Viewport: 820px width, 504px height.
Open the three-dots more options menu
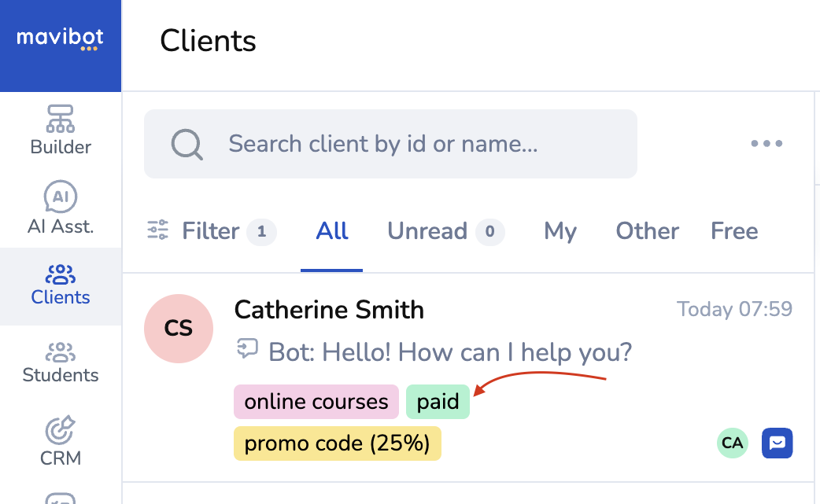coord(766,144)
